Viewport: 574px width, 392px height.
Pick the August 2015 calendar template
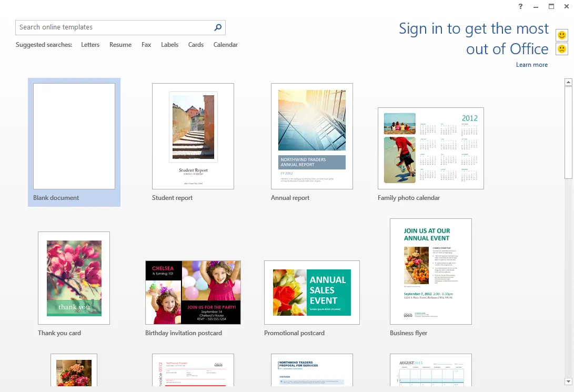pos(431,370)
